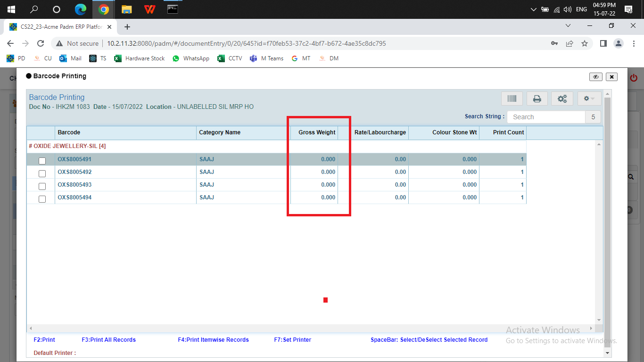The width and height of the screenshot is (644, 362).
Task: Click the share page icon
Action: coord(570,43)
